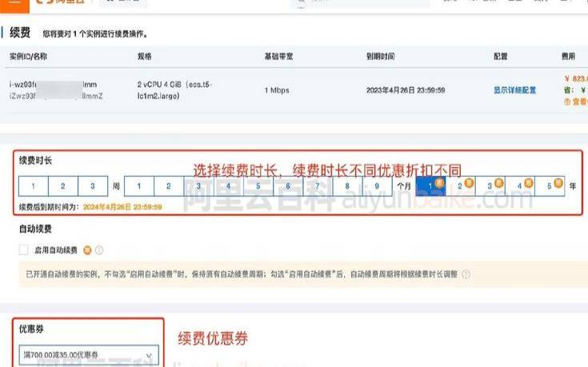Choose 2 years renewal duration
This screenshot has height=367, width=588.
pyautogui.click(x=460, y=186)
